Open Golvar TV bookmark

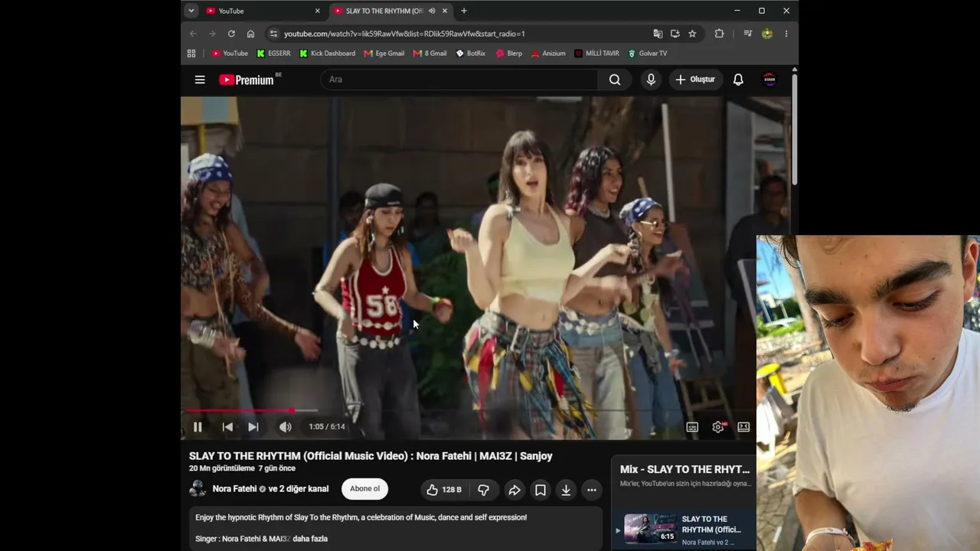click(647, 54)
